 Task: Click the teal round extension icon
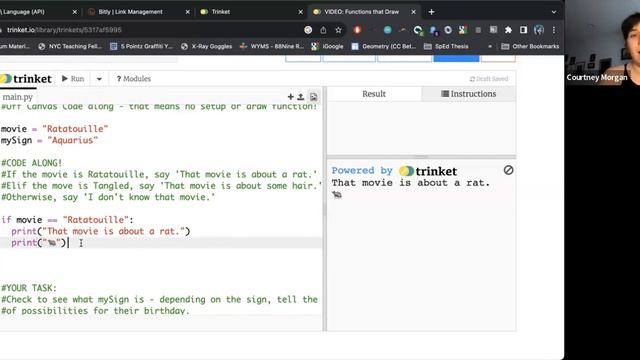pos(387,30)
